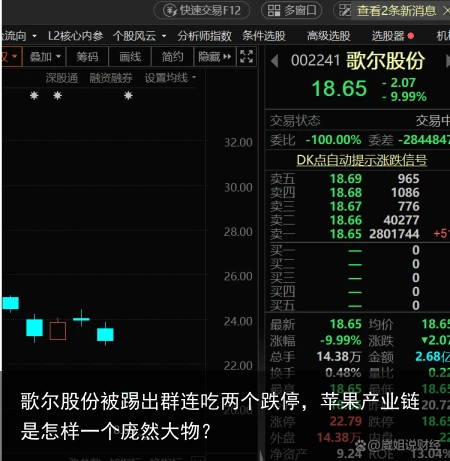Click the 委比 -100.00% value

coord(333,140)
